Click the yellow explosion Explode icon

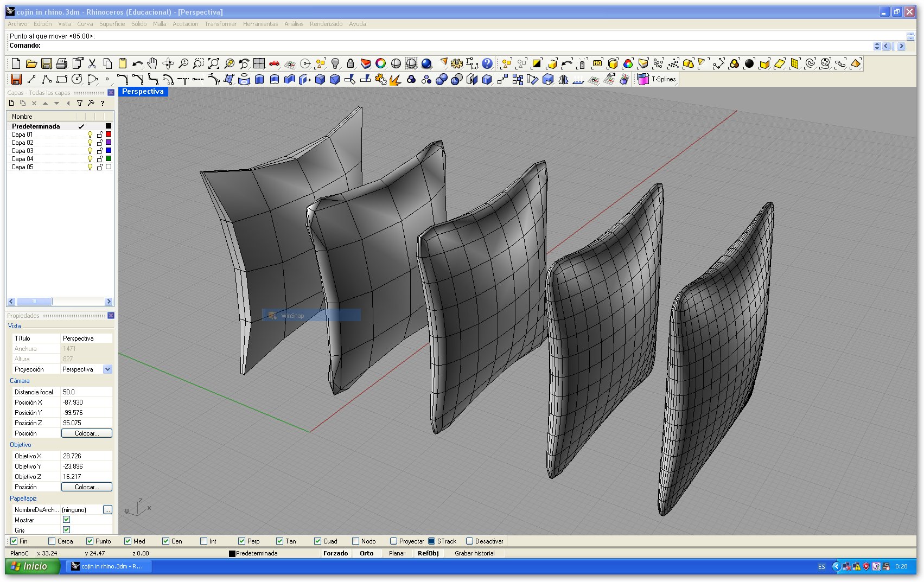point(396,80)
